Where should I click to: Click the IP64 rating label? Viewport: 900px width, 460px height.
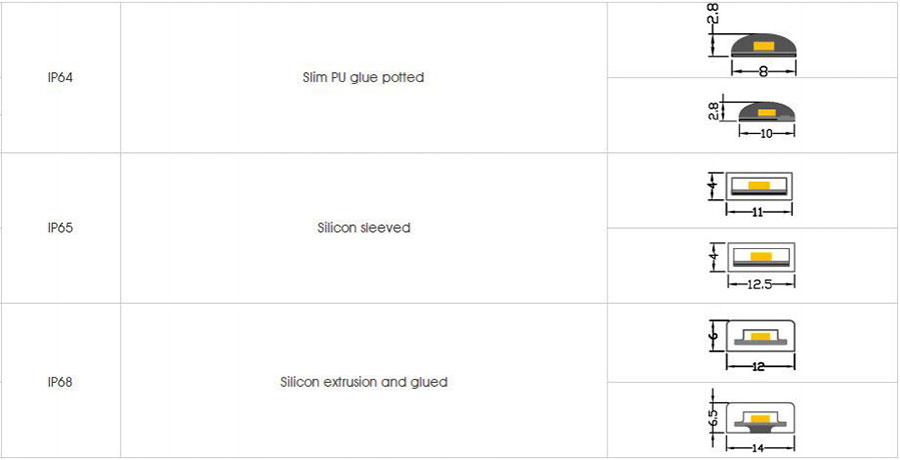(60, 78)
